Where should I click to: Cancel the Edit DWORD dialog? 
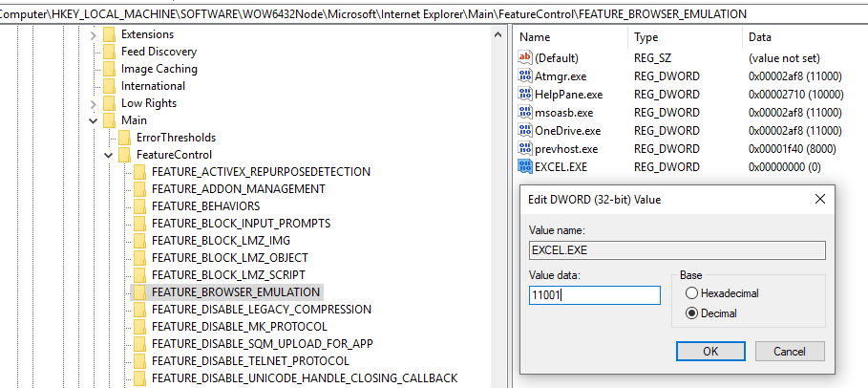pyautogui.click(x=791, y=352)
